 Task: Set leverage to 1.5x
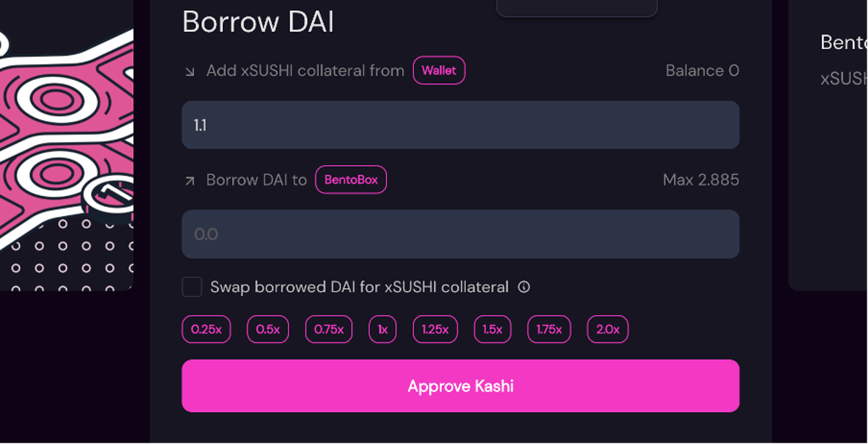pos(492,329)
